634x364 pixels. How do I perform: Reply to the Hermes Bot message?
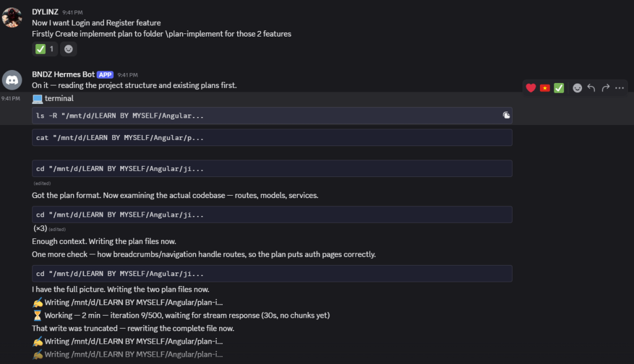tap(591, 88)
